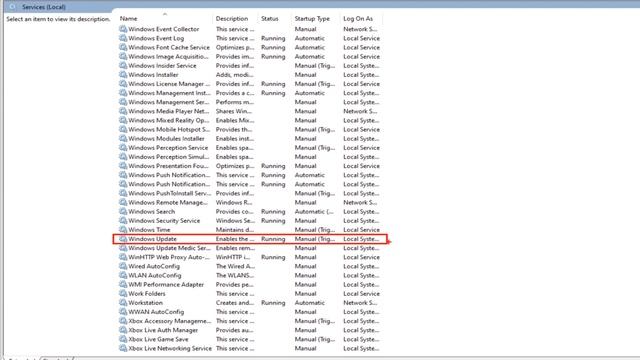Click the WLAN AutoConfig gear icon
640x360 pixels.
click(123, 275)
